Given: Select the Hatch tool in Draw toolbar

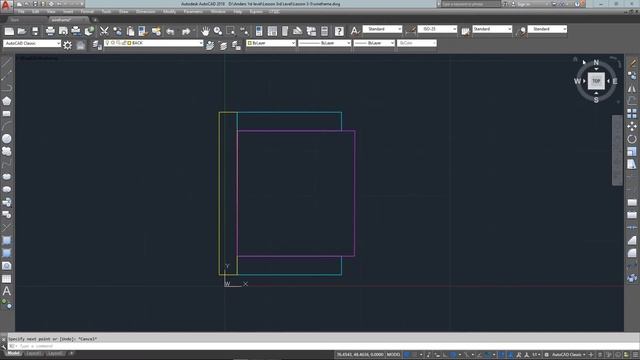Looking at the screenshot, I should pyautogui.click(x=7, y=240).
